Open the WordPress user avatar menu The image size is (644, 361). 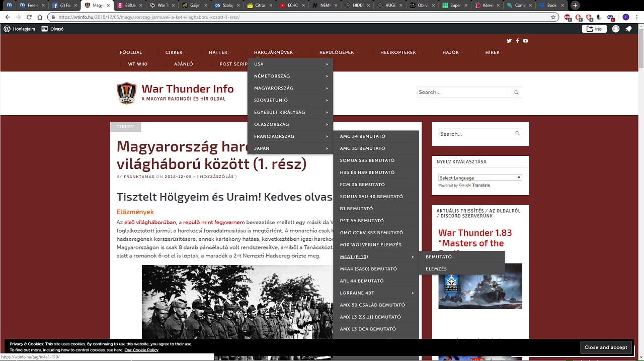tap(616, 29)
